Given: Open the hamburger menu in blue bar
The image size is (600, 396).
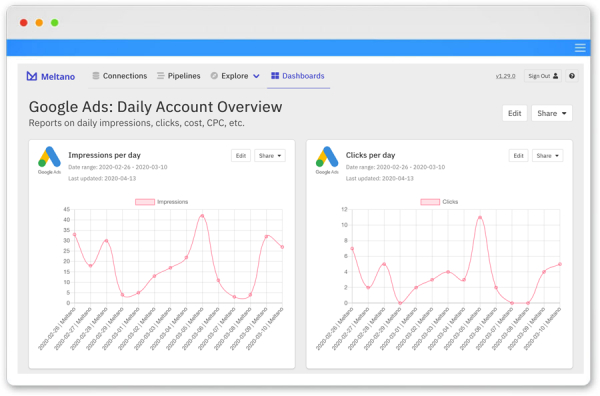Looking at the screenshot, I should pos(580,48).
